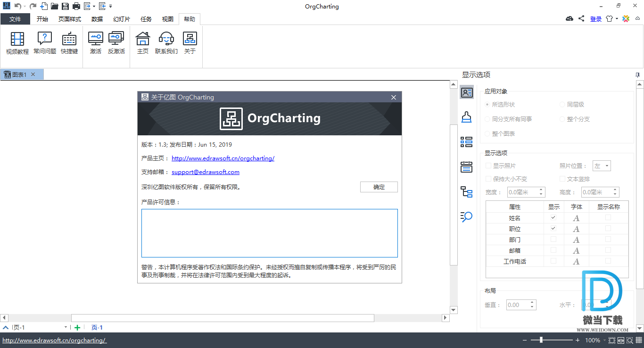Screen dimensions: 644x348
Task: Click the shirt theme icon
Action: coord(610,19)
